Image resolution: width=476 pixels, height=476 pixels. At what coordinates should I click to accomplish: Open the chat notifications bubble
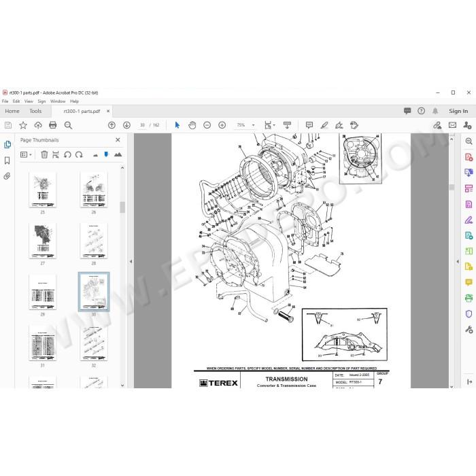coord(407,111)
